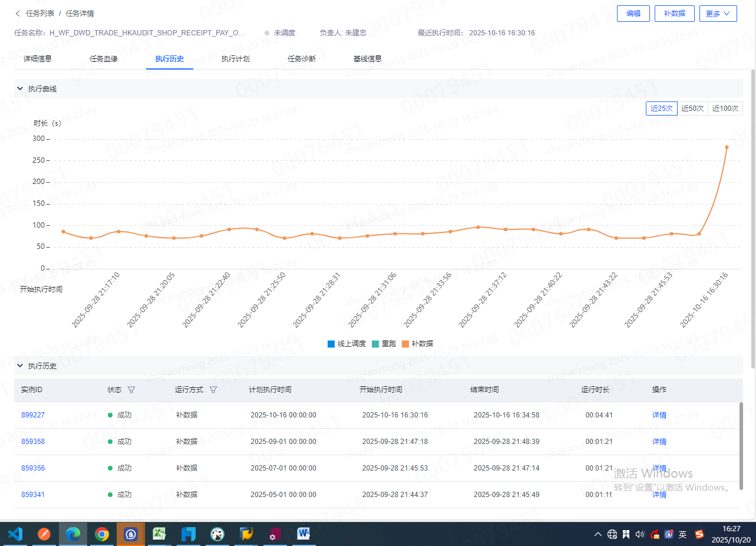Toggle 补数据 legend series

417,344
